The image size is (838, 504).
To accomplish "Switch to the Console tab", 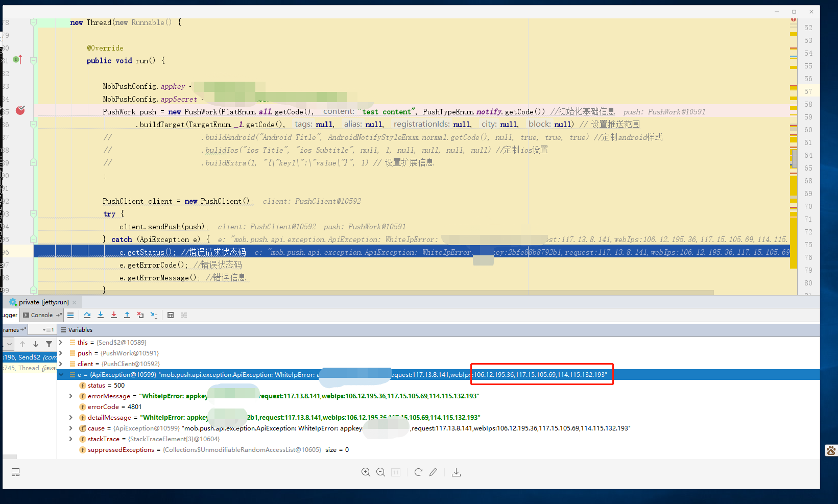I will click(41, 315).
